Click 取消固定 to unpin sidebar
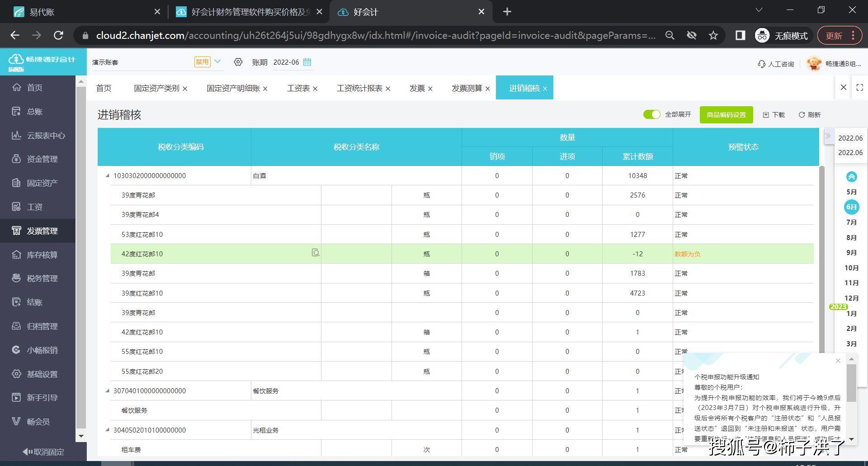Screen dimensions: 868x466 (x=43, y=452)
